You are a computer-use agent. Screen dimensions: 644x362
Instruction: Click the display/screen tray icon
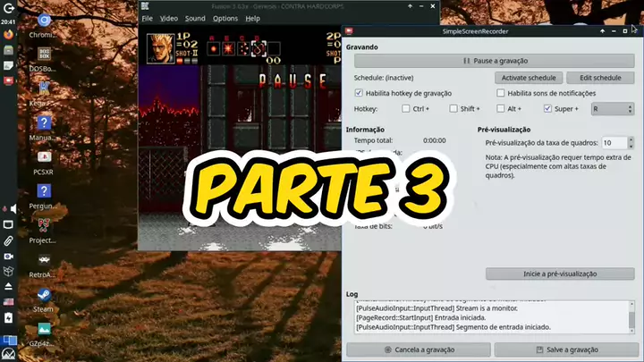point(8,224)
